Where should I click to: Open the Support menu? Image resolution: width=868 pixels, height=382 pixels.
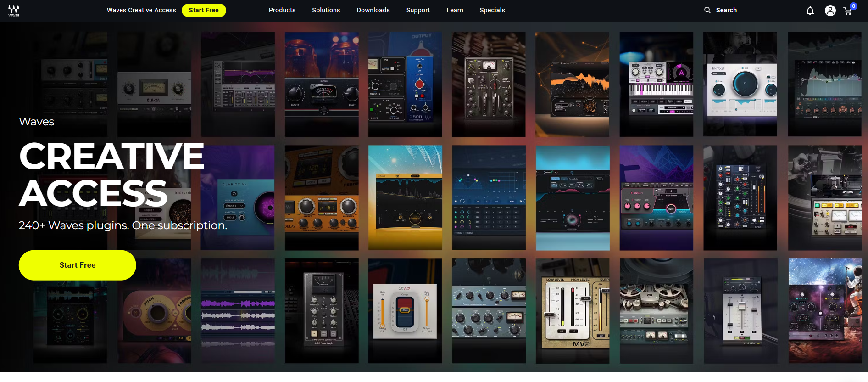[x=418, y=10]
